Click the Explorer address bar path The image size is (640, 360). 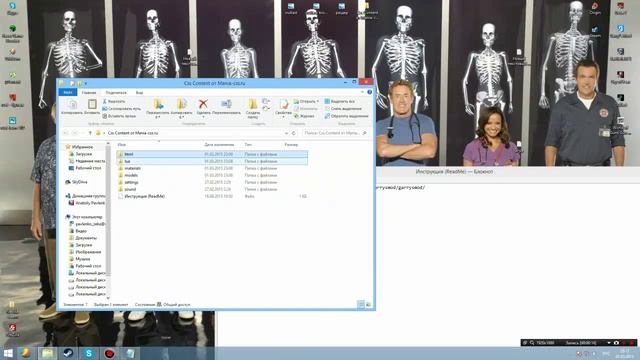click(133, 133)
